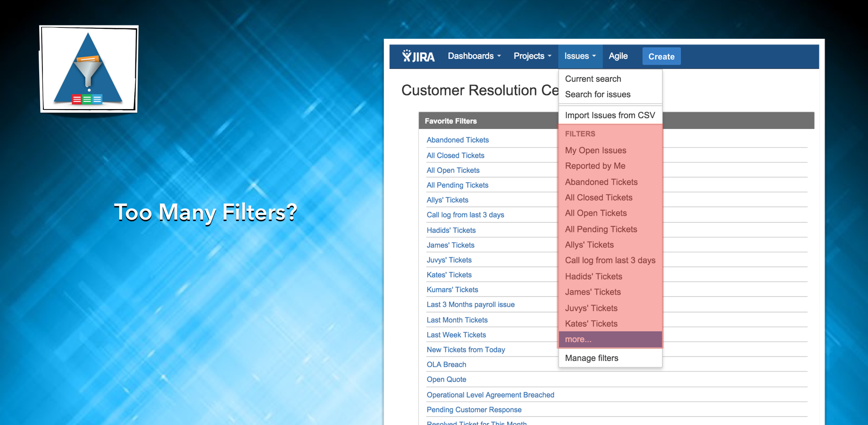Select Kates' Tickets in the Issues dropdown
The width and height of the screenshot is (868, 425).
[x=610, y=323]
